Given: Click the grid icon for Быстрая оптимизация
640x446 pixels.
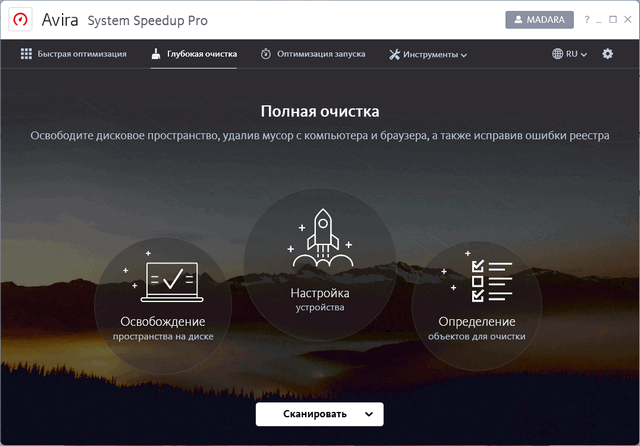Looking at the screenshot, I should pos(26,54).
